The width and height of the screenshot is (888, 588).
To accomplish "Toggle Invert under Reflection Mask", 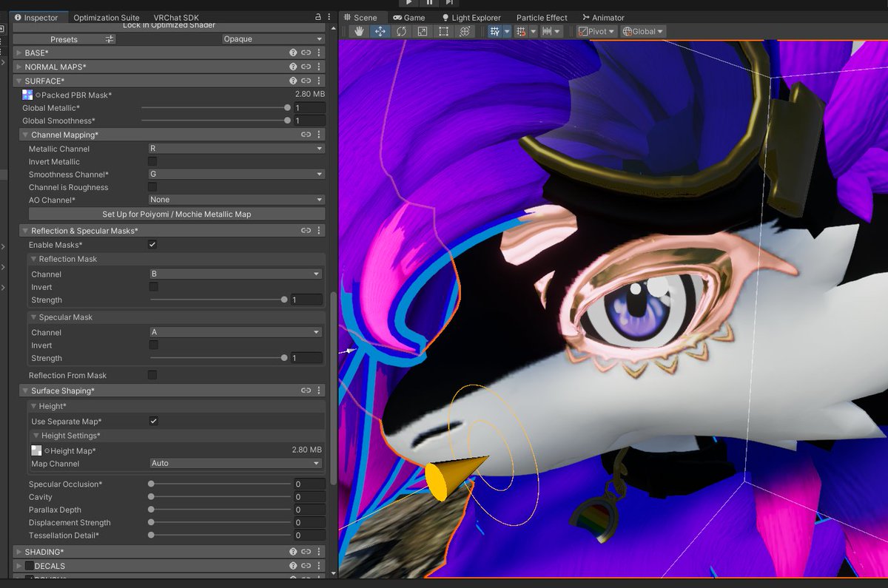I will click(154, 287).
